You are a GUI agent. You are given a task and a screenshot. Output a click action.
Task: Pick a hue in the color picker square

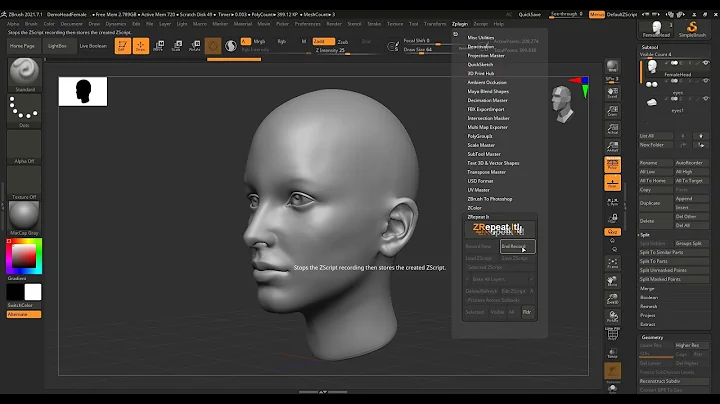click(x=24, y=256)
